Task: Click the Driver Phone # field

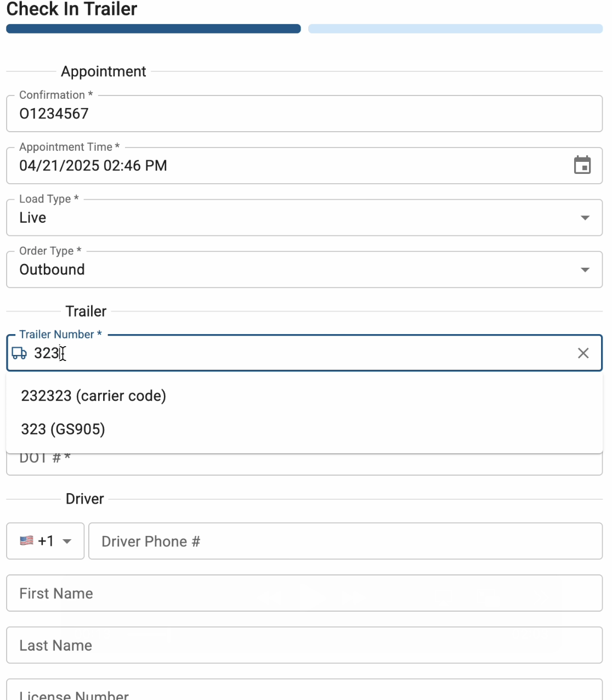Action: click(x=345, y=541)
